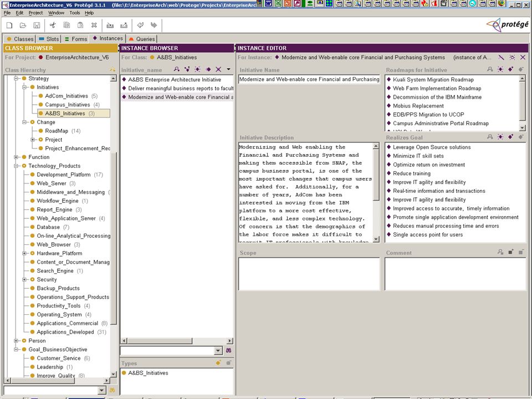
Task: Click the Archive project toolbar icon
Action: tap(110, 25)
